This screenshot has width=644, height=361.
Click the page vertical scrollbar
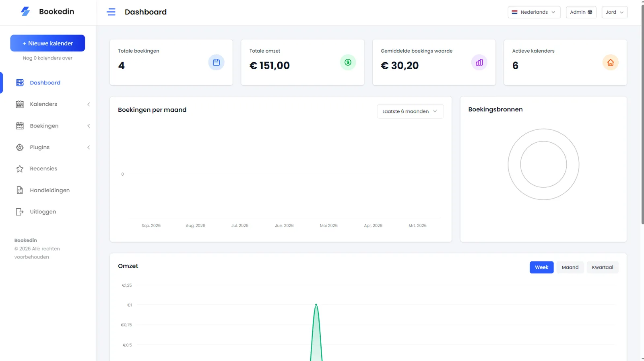[642, 115]
